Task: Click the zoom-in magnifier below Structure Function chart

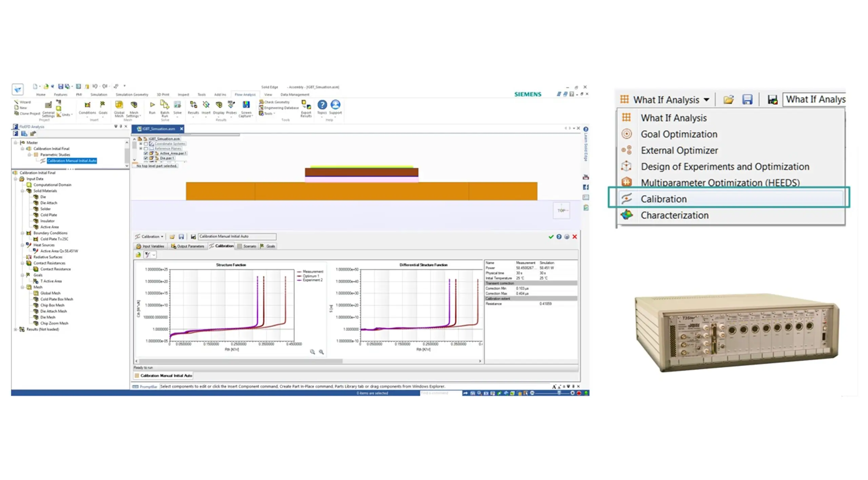Action: pyautogui.click(x=312, y=352)
